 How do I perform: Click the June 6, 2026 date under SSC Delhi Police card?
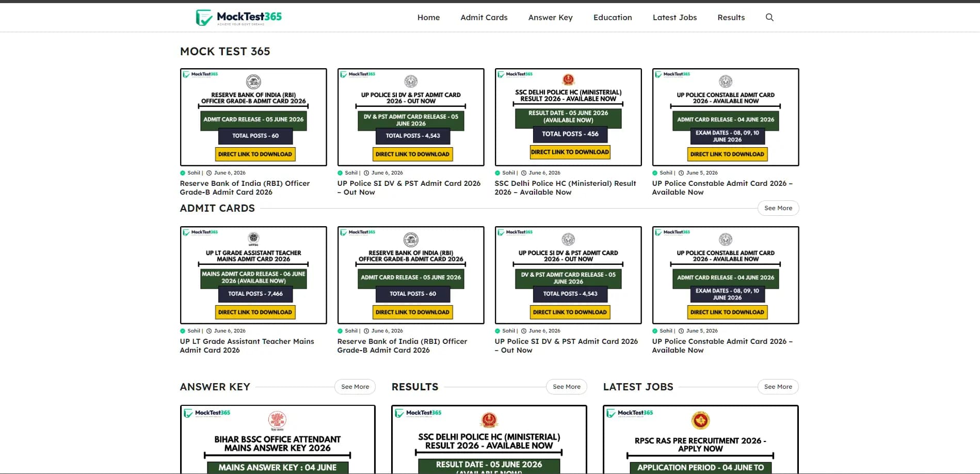(544, 173)
